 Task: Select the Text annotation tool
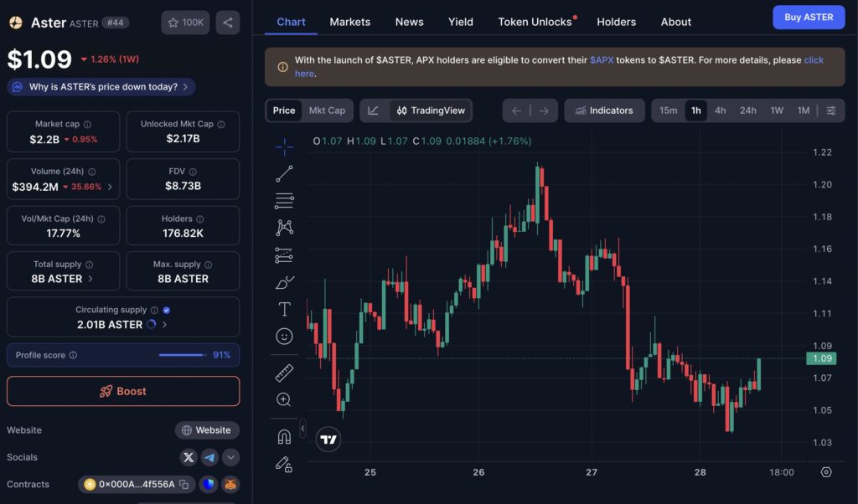[x=284, y=310]
